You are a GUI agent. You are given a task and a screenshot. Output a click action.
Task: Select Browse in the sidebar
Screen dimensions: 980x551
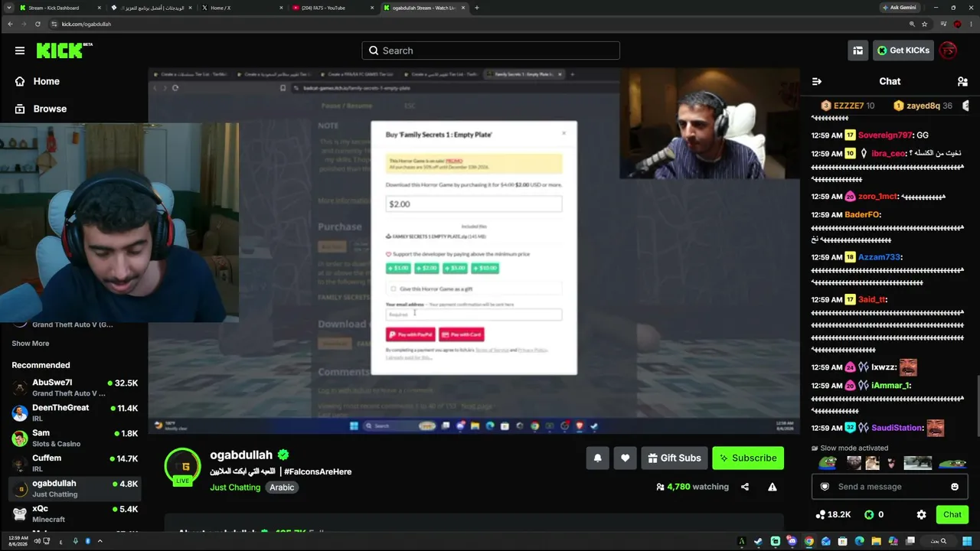point(50,109)
